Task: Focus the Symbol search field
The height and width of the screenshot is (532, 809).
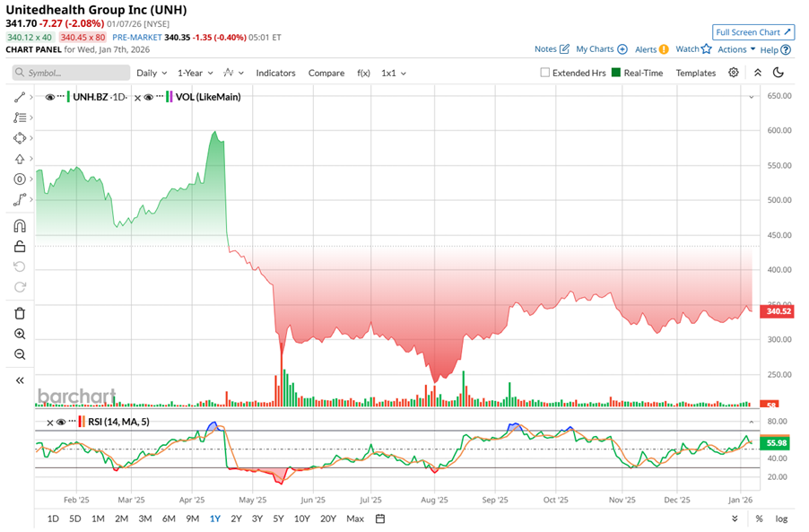Action: [71, 73]
